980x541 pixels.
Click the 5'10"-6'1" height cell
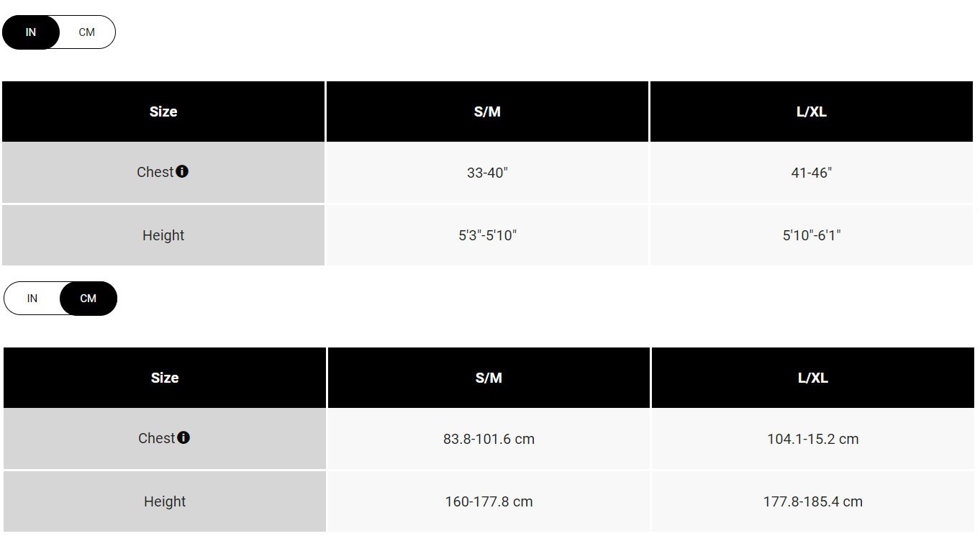click(x=812, y=235)
